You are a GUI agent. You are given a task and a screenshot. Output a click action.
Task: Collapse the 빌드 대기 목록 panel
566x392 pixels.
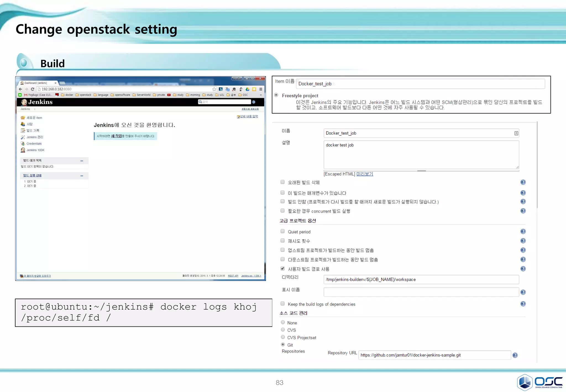click(x=82, y=161)
